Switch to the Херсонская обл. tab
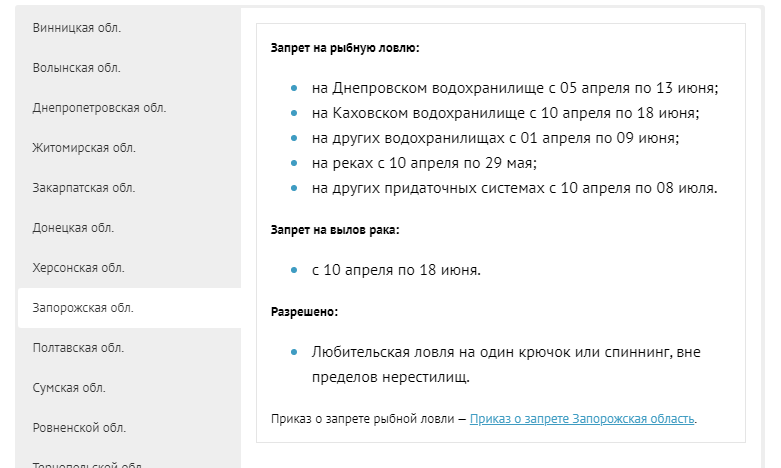Screen dimensions: 781x468 79,268
